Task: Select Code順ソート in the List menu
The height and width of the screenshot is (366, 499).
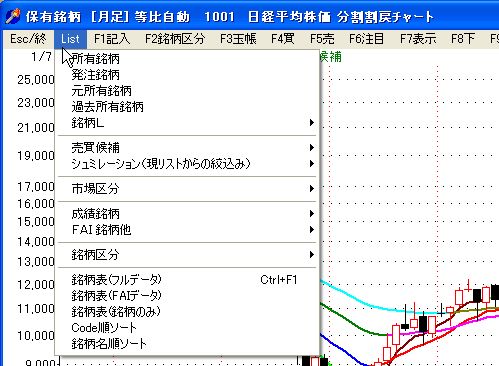Action: click(x=187, y=328)
